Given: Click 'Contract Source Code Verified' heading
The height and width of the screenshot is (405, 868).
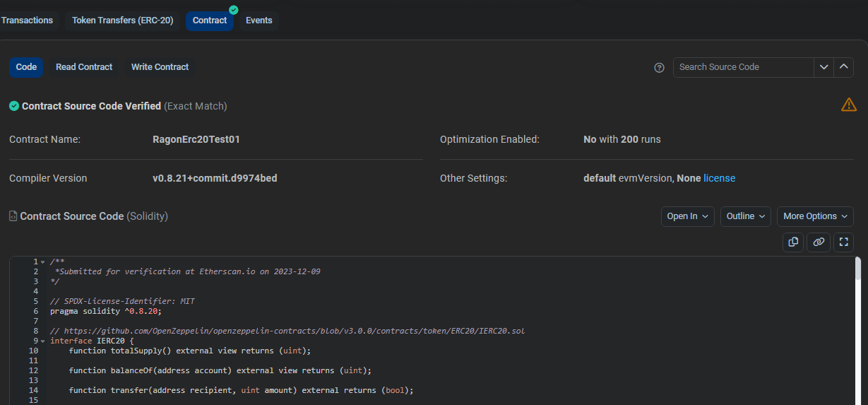Looking at the screenshot, I should click(91, 106).
